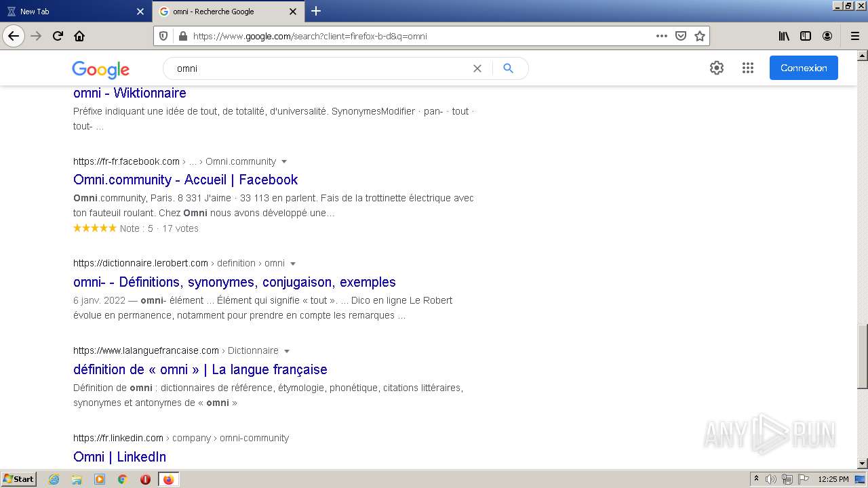Show hidden system tray icons
The image size is (868, 488).
(756, 479)
